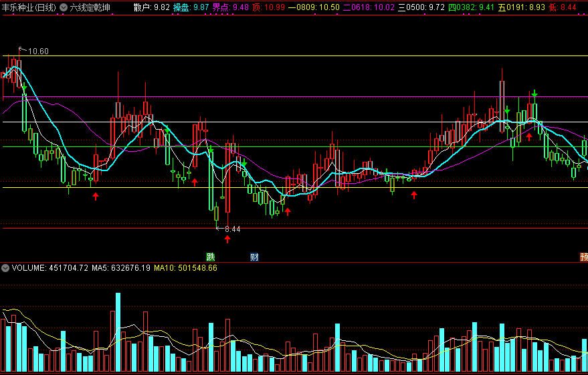588x375 pixels.
Task: Click the stock title 丰乐种业(日线)
Action: tap(29, 7)
